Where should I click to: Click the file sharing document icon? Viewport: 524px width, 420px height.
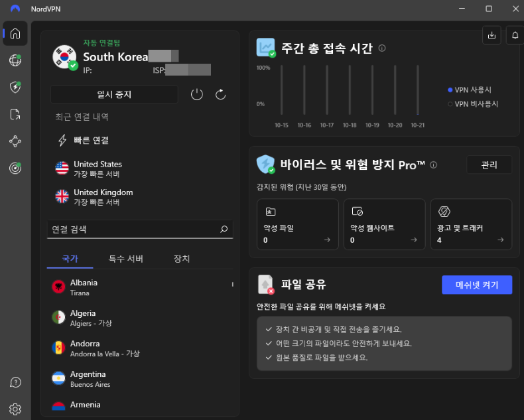tap(266, 284)
